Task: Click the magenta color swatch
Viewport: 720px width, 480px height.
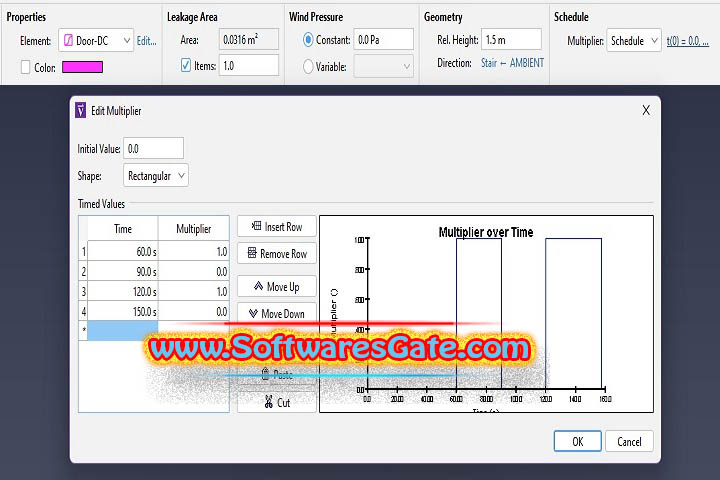Action: (x=82, y=67)
